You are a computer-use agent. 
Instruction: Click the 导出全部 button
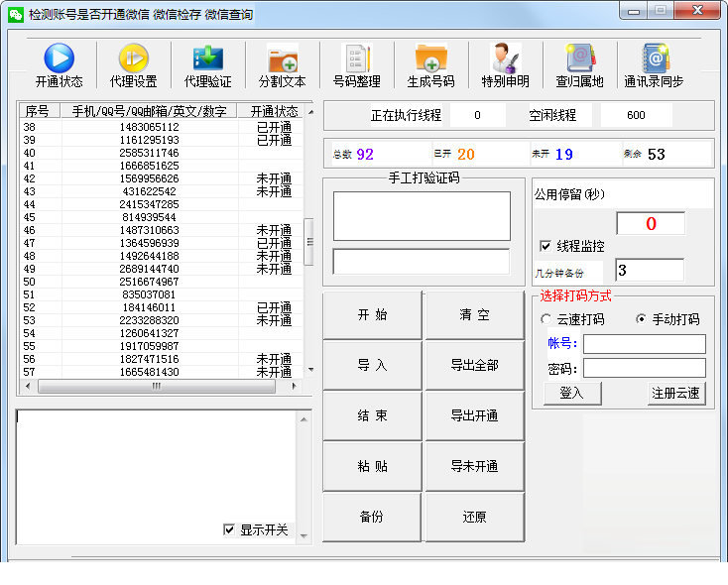coord(474,366)
